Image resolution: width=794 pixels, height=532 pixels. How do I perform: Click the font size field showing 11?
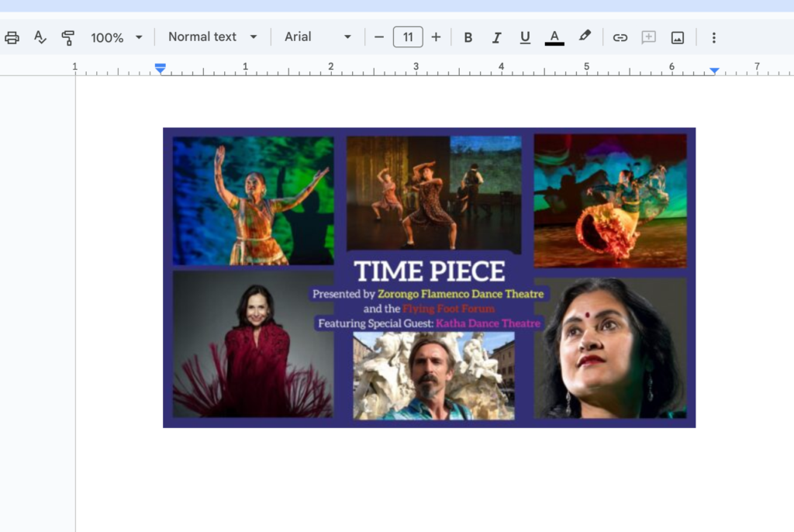point(408,37)
